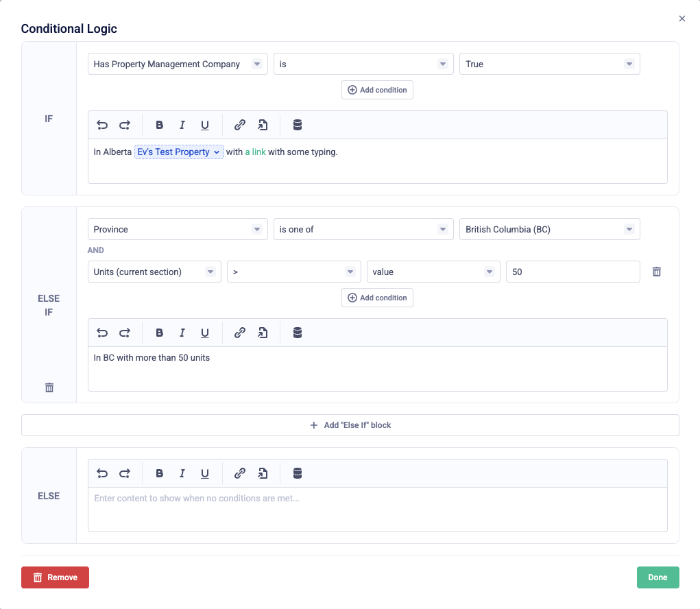Screen dimensions: 700x609
Task: Open the True value dropdown
Action: [550, 64]
